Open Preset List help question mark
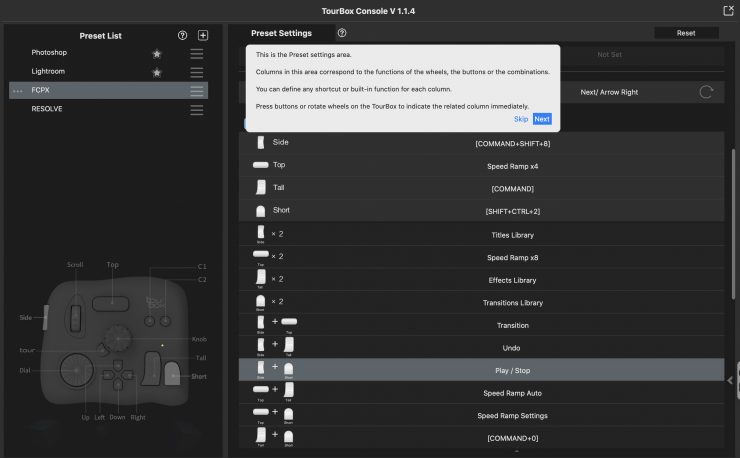This screenshot has height=458, width=740. 182,35
